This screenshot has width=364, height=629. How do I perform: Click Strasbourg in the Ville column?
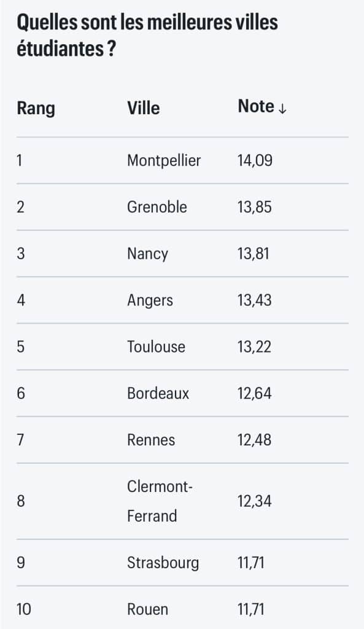[x=163, y=563]
